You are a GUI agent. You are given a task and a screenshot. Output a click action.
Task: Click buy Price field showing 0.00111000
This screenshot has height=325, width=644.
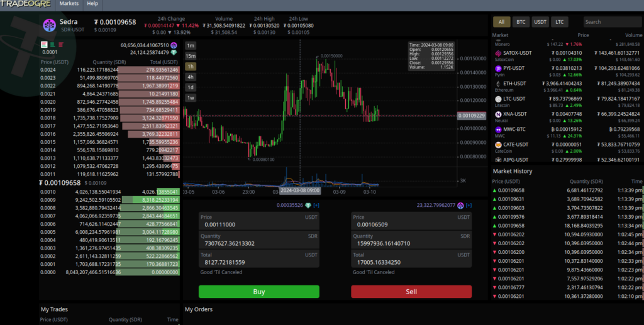tap(258, 221)
